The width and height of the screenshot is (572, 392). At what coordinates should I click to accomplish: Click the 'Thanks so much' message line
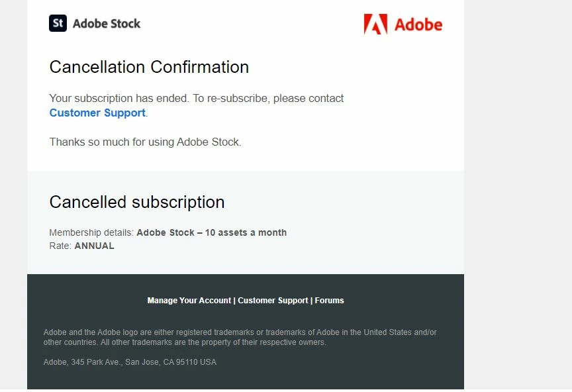[x=145, y=142]
